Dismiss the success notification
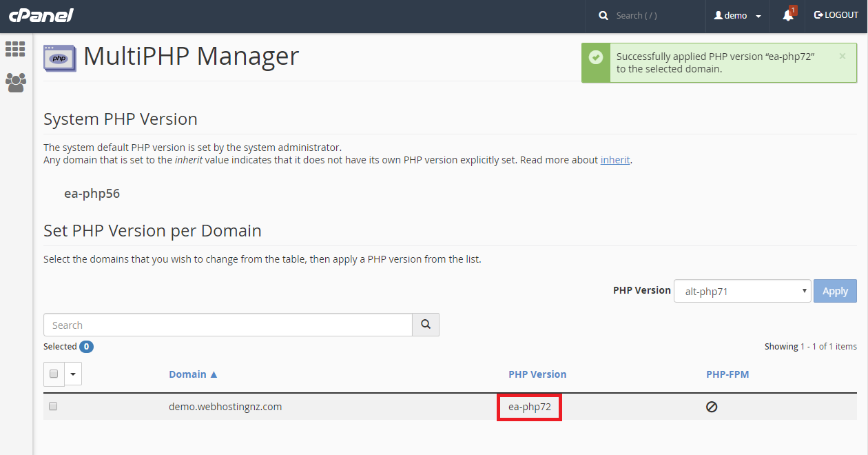 click(x=842, y=57)
